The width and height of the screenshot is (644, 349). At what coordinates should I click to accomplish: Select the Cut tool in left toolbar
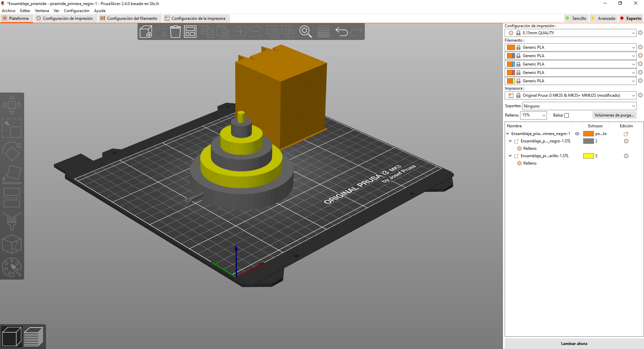(x=12, y=198)
